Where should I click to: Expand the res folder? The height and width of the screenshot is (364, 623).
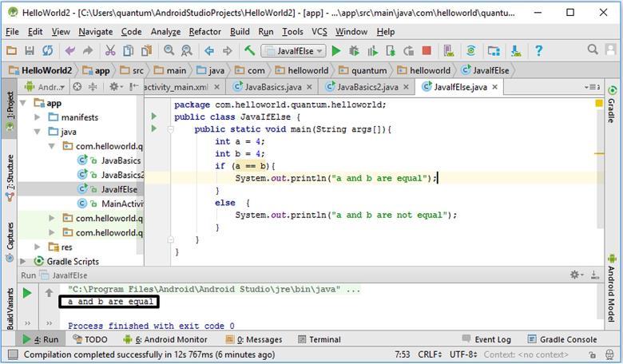38,247
